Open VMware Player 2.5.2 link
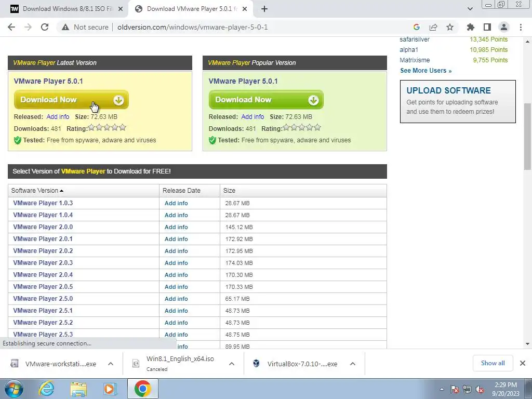Viewport: 532px width, 399px height. click(x=43, y=323)
